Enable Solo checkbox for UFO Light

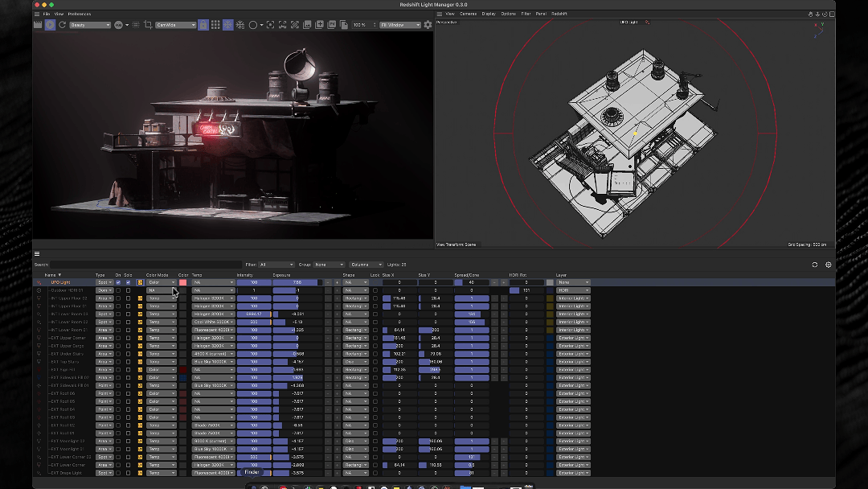[128, 282]
